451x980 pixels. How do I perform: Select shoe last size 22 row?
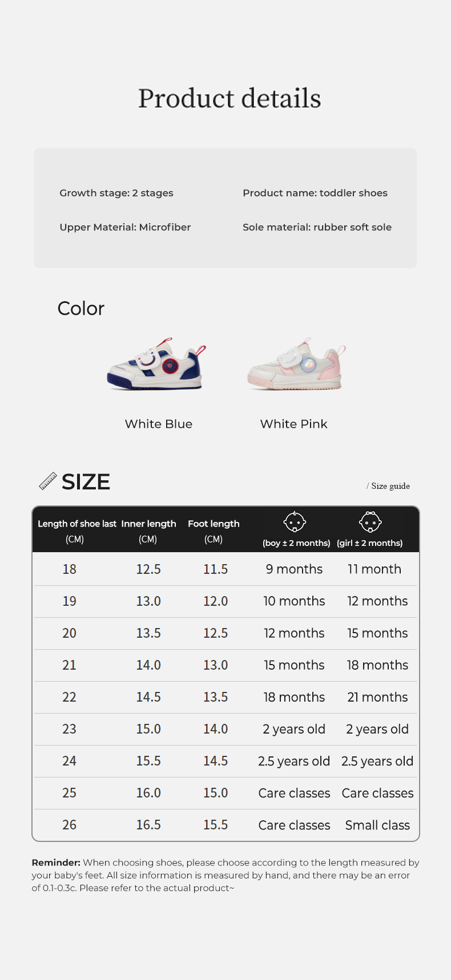[70, 697]
